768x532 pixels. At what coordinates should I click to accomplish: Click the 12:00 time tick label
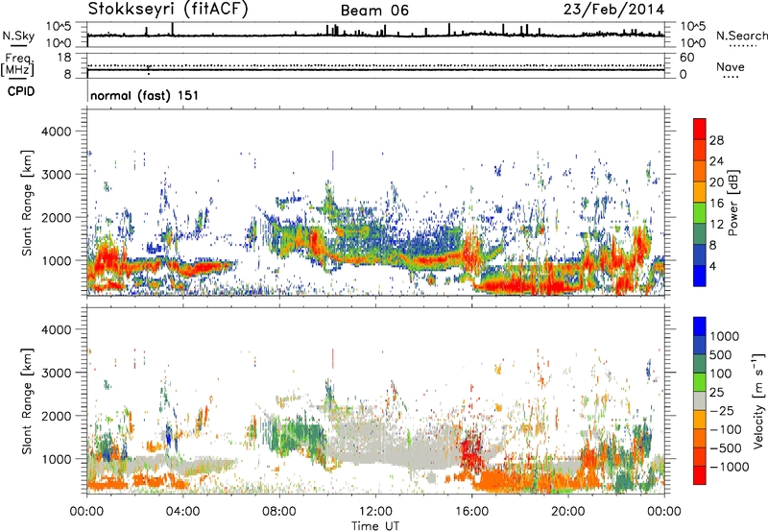coord(375,512)
